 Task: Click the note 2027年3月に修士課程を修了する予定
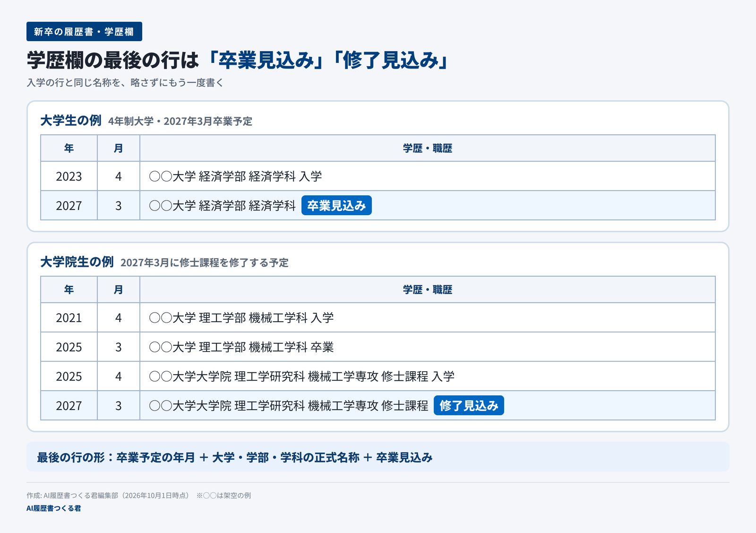204,263
